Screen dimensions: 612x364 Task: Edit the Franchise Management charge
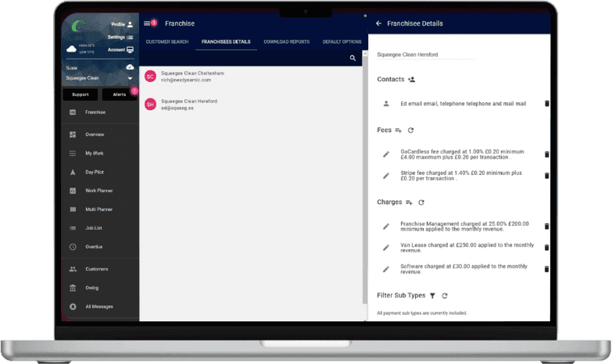pos(385,227)
